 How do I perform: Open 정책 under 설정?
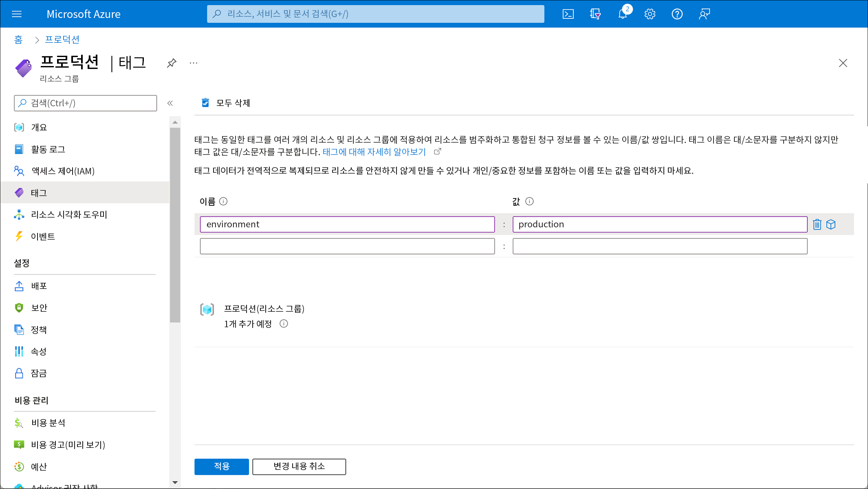85,330
